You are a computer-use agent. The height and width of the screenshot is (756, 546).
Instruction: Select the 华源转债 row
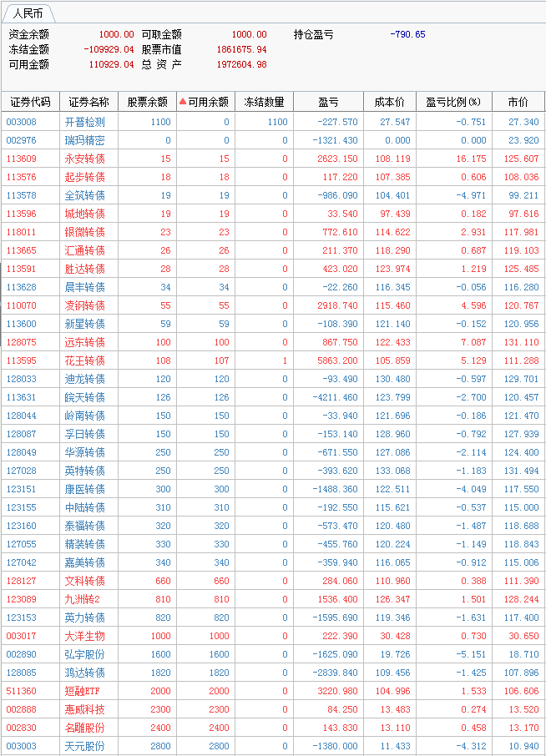[273, 451]
